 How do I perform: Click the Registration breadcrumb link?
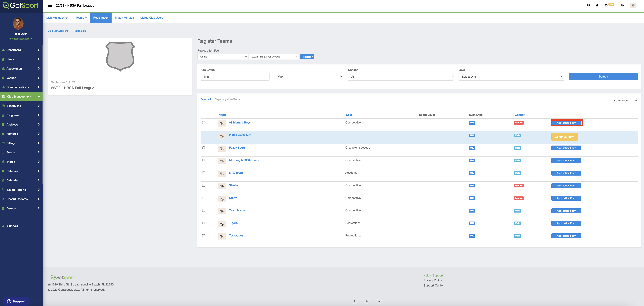tap(79, 31)
